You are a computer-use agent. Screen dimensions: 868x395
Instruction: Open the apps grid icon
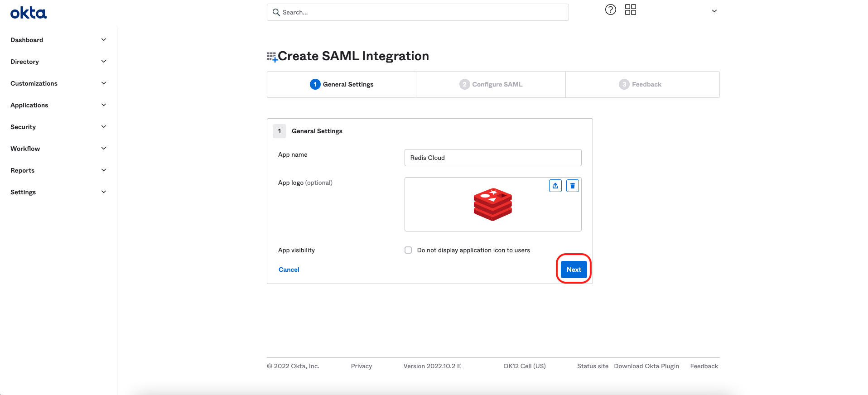coord(630,10)
